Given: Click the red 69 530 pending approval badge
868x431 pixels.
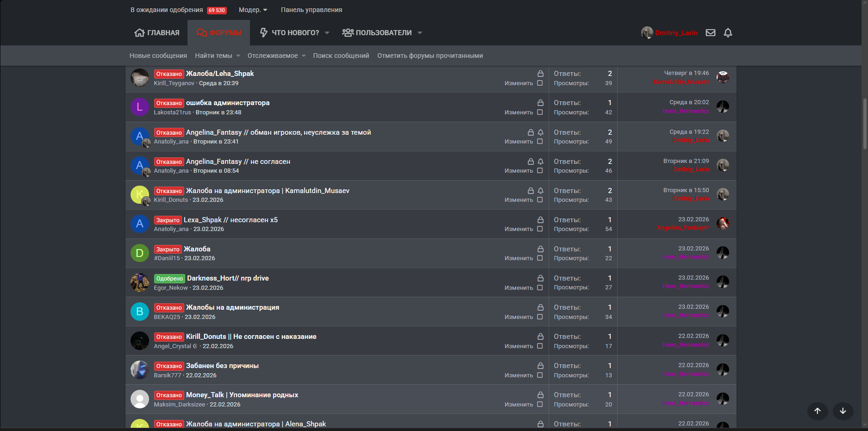Looking at the screenshot, I should [x=217, y=10].
